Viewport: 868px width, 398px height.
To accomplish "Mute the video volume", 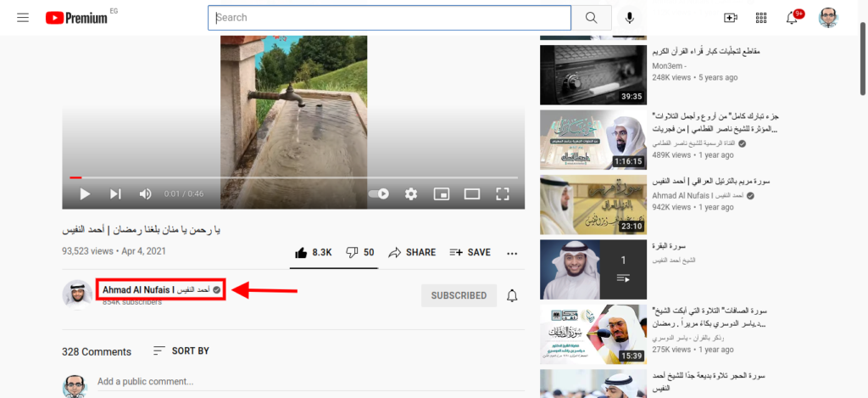I will [x=146, y=194].
